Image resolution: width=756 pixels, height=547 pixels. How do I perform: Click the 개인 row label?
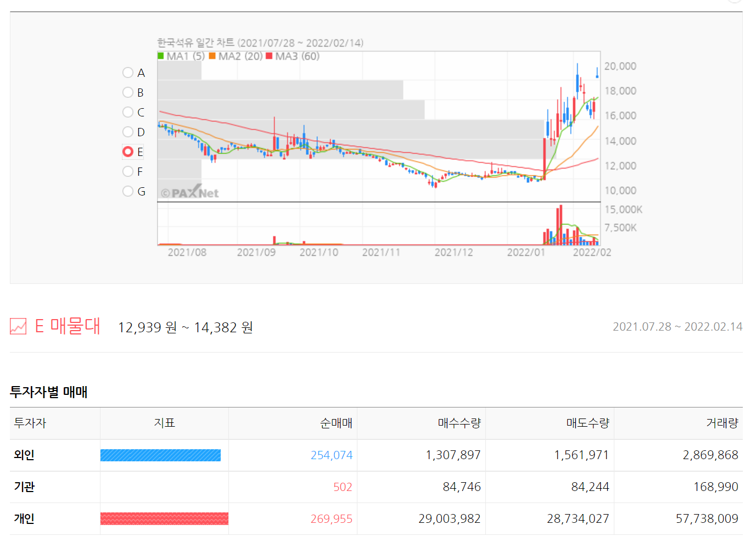click(24, 518)
